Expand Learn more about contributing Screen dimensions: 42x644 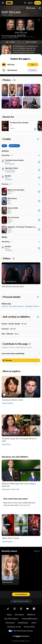21,353
